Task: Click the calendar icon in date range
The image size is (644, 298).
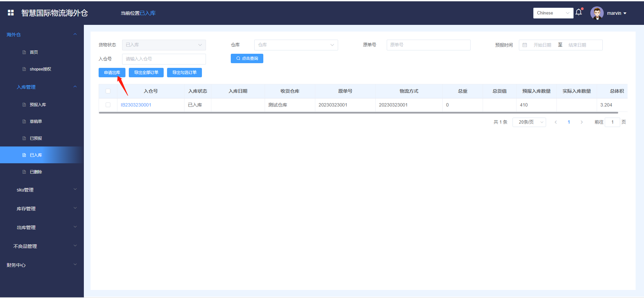Action: pyautogui.click(x=525, y=45)
